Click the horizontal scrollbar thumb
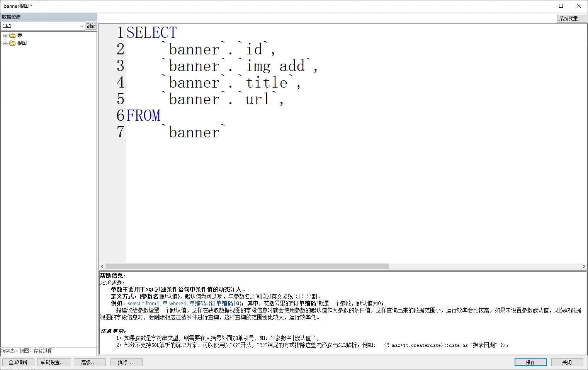The width and height of the screenshot is (588, 370). 247,266
